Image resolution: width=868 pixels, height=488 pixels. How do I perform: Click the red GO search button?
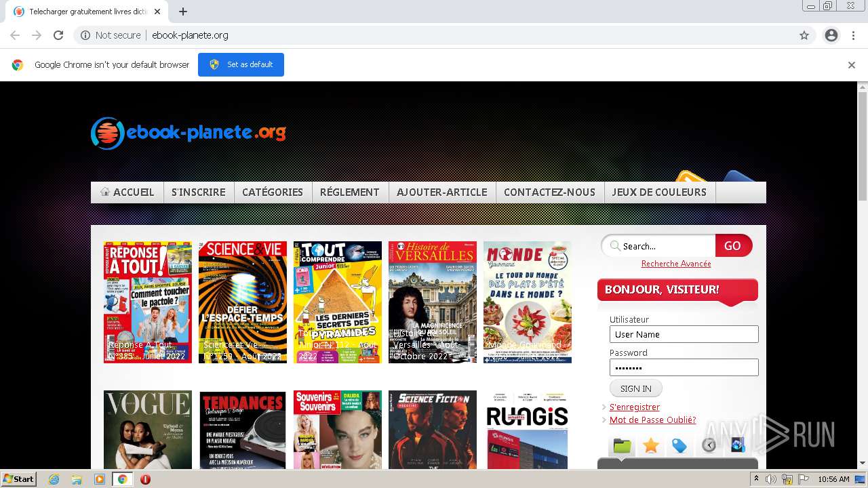point(733,246)
